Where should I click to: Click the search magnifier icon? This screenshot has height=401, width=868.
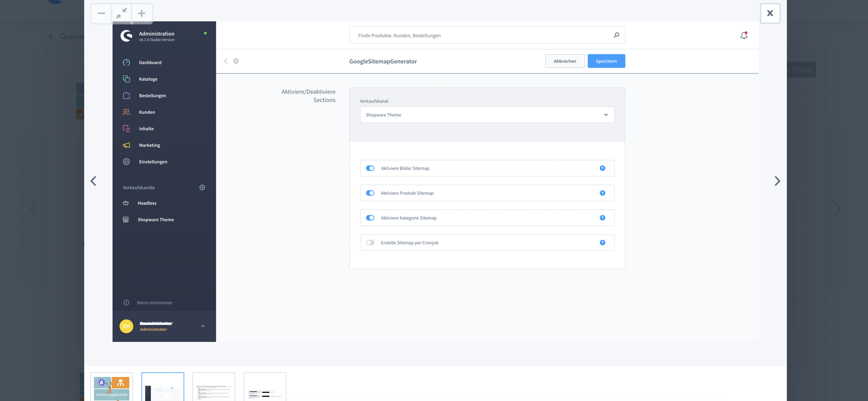pos(616,35)
